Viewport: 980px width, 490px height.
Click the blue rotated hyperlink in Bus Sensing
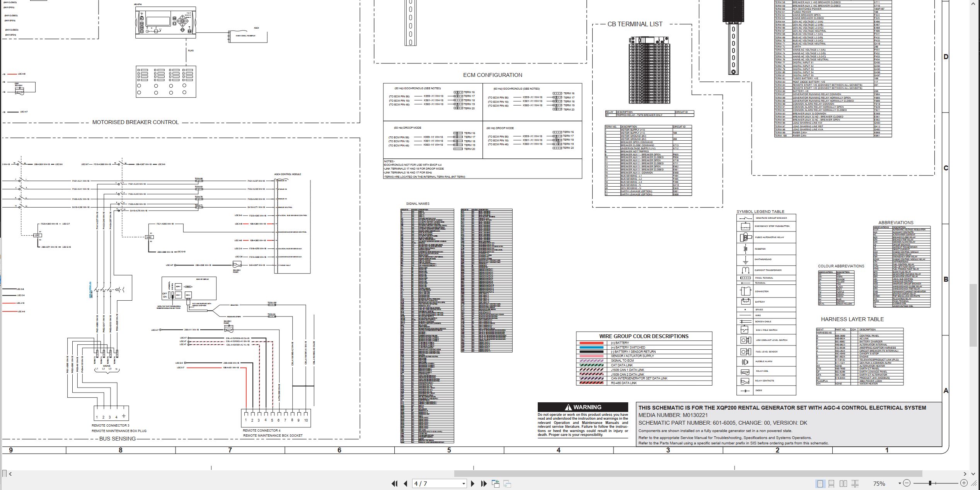click(90, 289)
